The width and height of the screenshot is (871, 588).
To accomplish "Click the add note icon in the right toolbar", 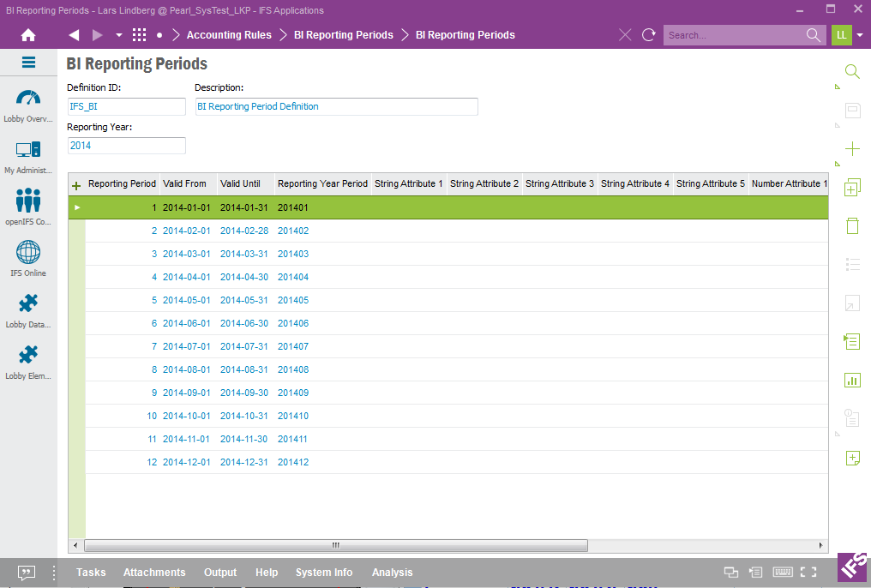I will click(x=852, y=458).
